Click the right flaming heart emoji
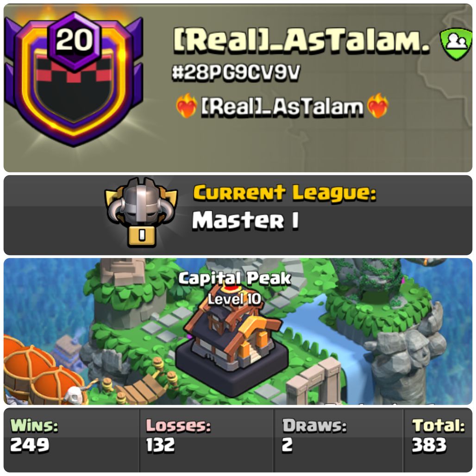476x476 pixels. click(377, 105)
